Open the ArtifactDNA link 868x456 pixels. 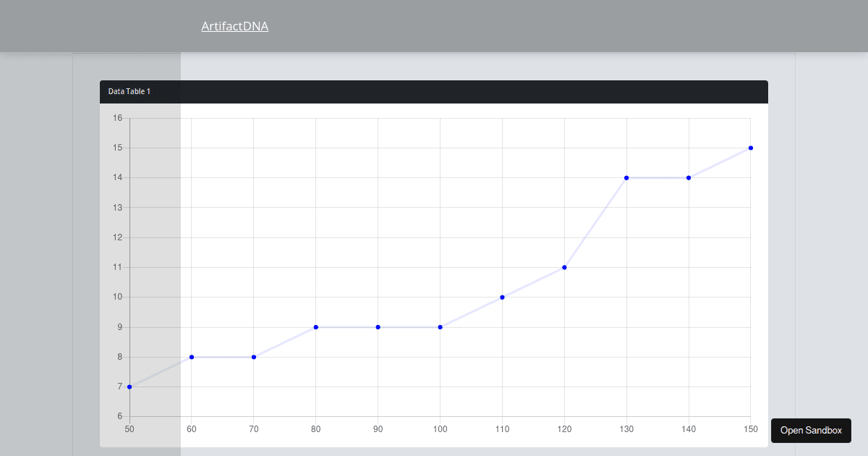pyautogui.click(x=235, y=27)
